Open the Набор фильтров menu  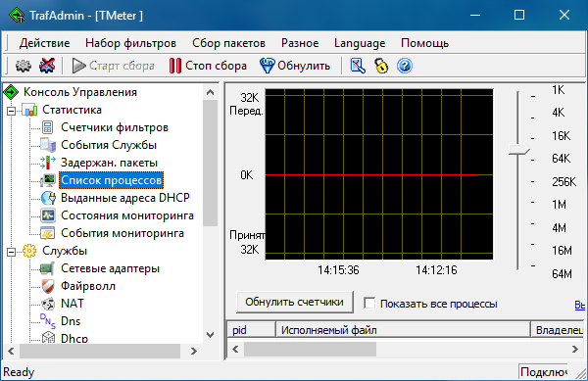tap(130, 43)
